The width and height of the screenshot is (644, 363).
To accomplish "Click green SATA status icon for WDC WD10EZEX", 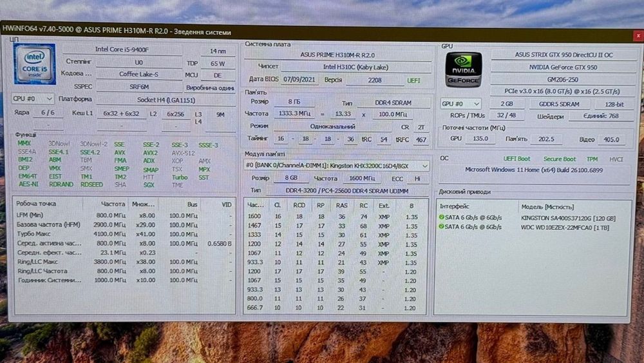I will click(442, 226).
